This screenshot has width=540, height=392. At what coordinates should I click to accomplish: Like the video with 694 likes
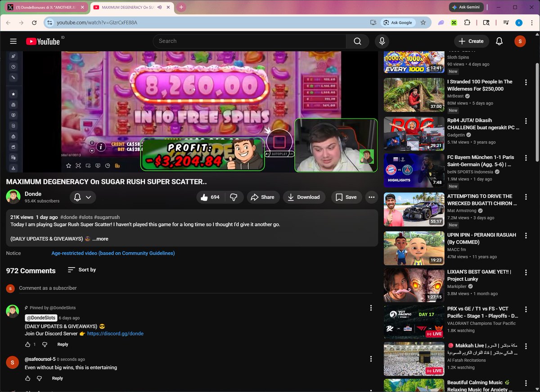210,197
